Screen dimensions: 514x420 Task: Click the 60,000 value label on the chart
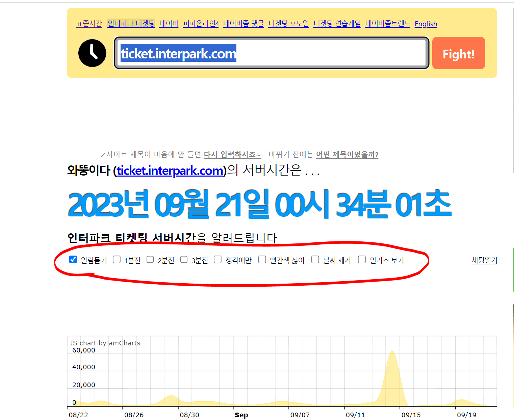click(x=84, y=350)
